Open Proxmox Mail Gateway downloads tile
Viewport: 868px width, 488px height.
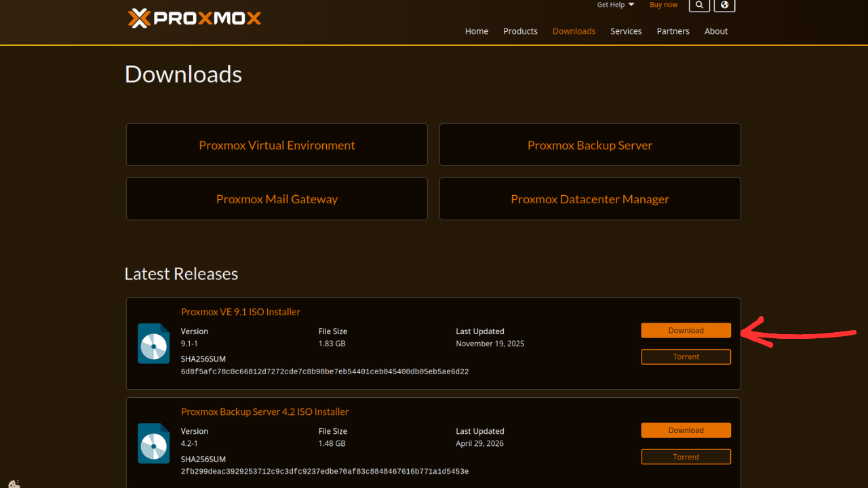[x=277, y=199]
